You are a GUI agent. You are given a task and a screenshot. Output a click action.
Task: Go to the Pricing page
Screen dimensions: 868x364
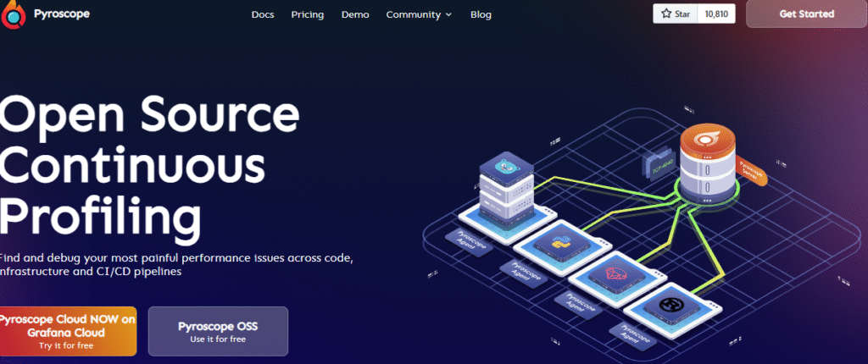tap(307, 14)
